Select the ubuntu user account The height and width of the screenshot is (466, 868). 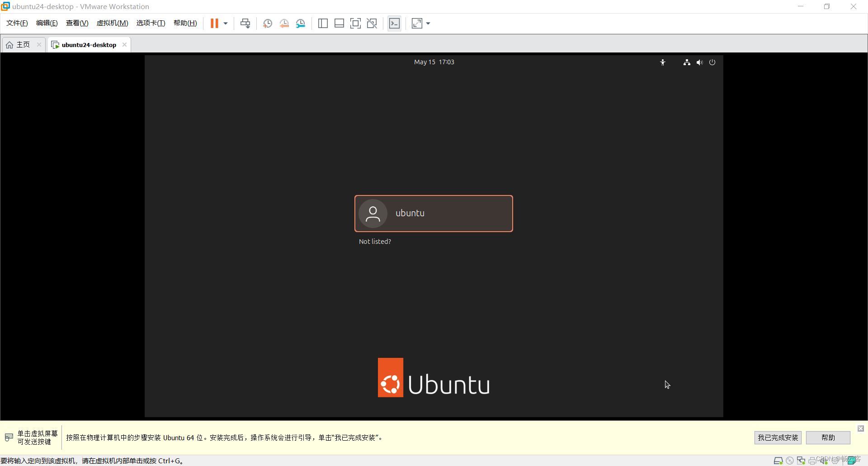coord(433,213)
